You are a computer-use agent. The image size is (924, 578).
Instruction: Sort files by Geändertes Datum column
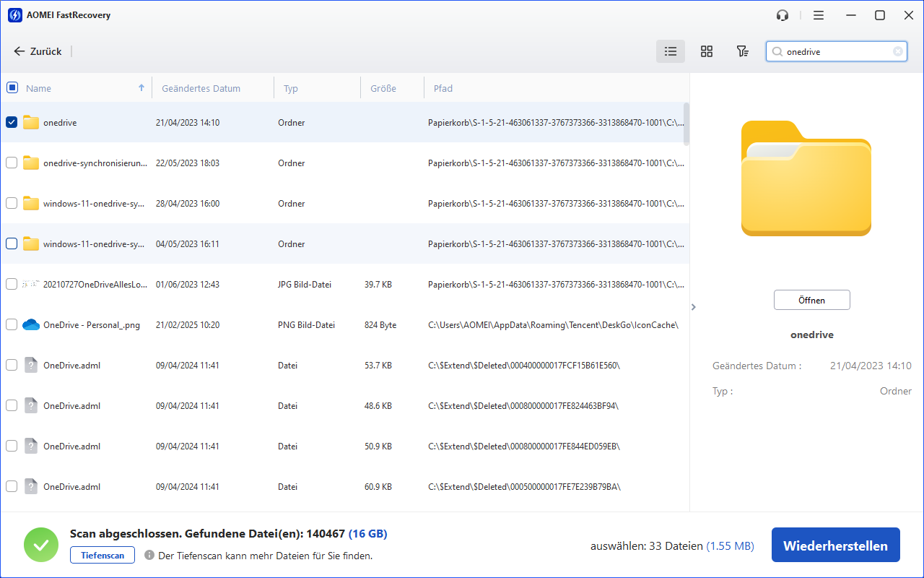pyautogui.click(x=201, y=88)
